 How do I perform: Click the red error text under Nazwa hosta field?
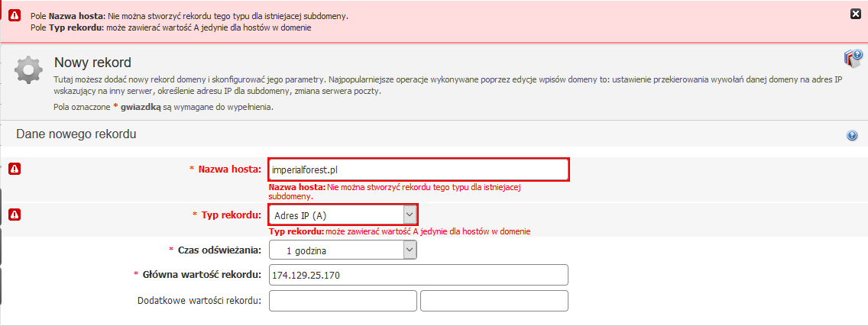[395, 192]
